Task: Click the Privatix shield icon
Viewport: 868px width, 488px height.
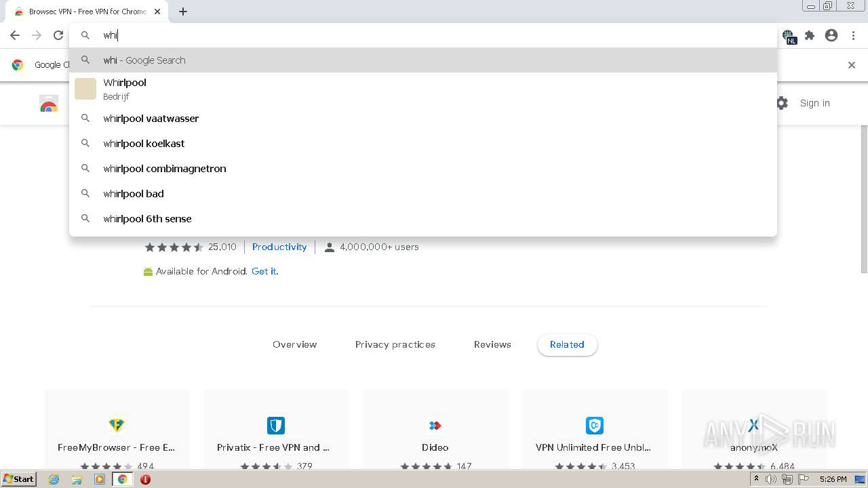Action: click(x=276, y=425)
